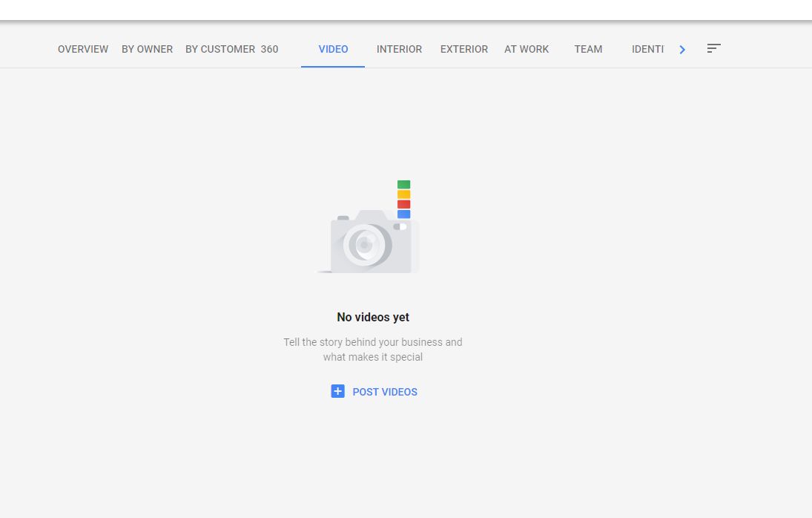Click the yellow square in the camera illustration

[x=403, y=194]
